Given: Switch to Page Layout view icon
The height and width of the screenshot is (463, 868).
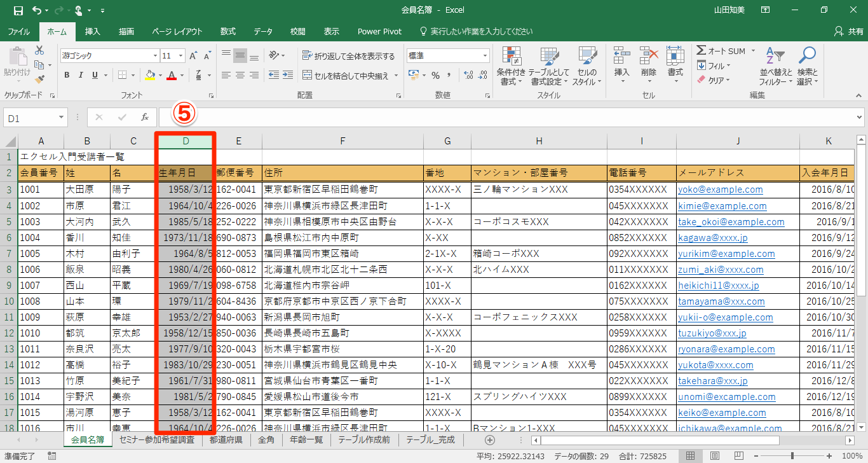Looking at the screenshot, I should click(715, 455).
